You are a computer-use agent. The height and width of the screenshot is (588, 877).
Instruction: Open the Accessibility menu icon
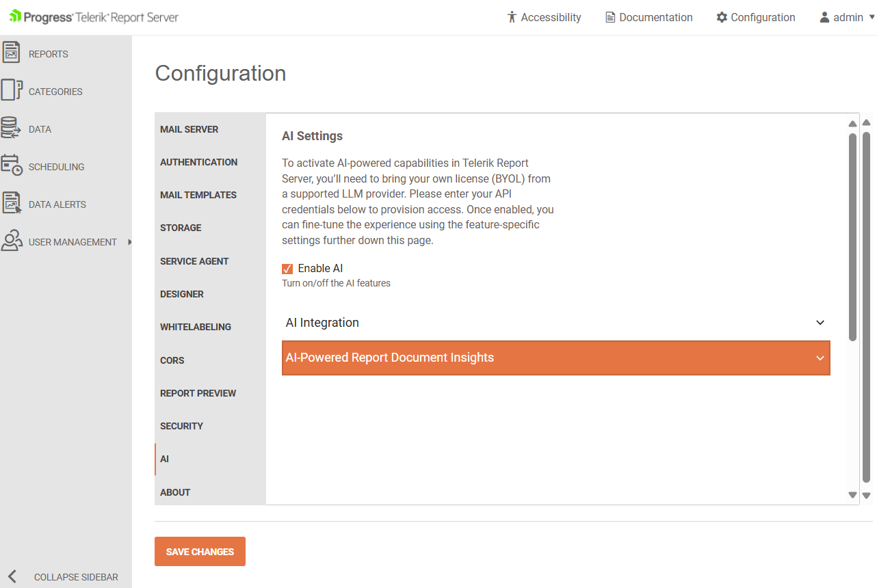click(x=511, y=16)
